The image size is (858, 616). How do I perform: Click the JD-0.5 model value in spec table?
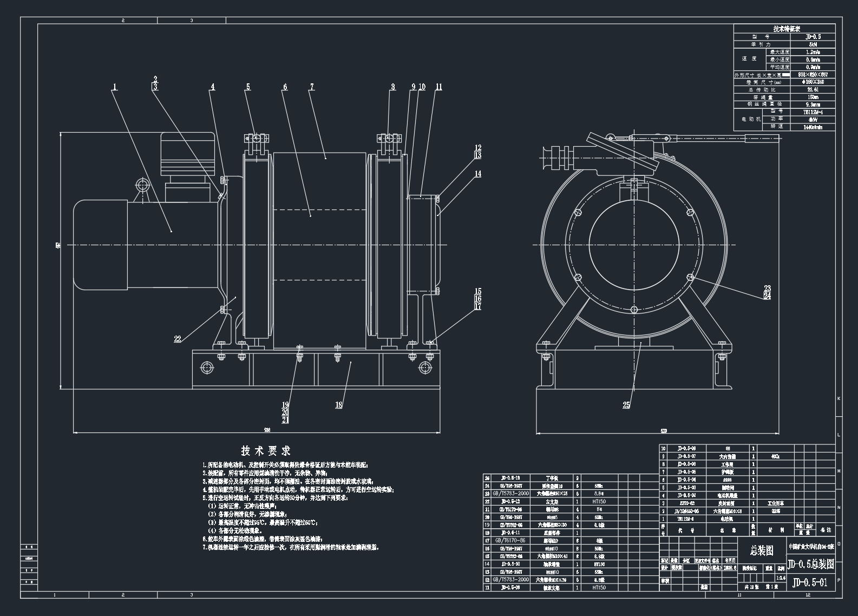click(x=813, y=37)
